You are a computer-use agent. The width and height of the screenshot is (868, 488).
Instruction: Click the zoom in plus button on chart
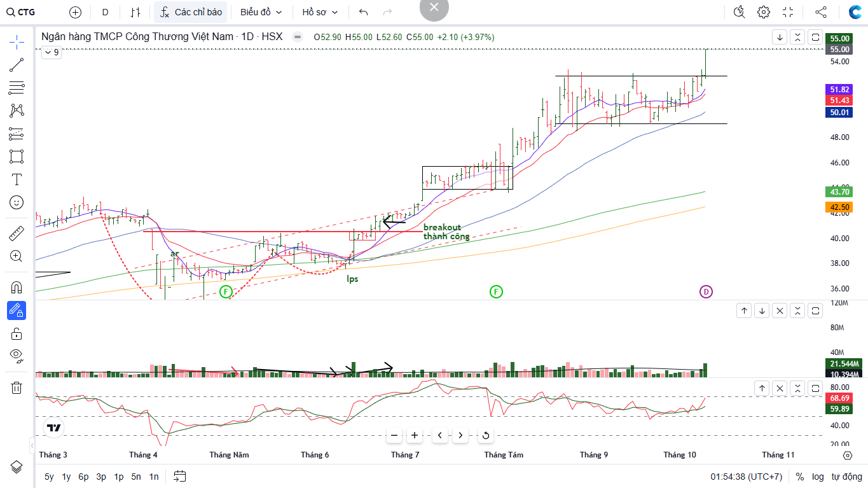415,436
